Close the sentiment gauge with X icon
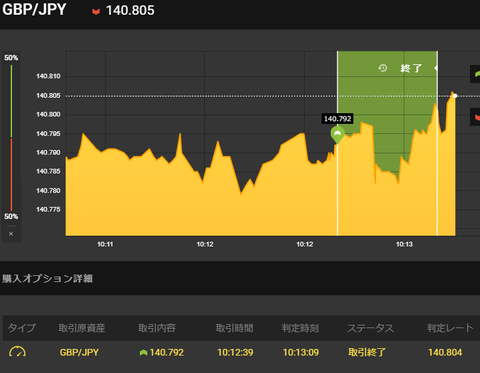The image size is (480, 373). click(11, 234)
